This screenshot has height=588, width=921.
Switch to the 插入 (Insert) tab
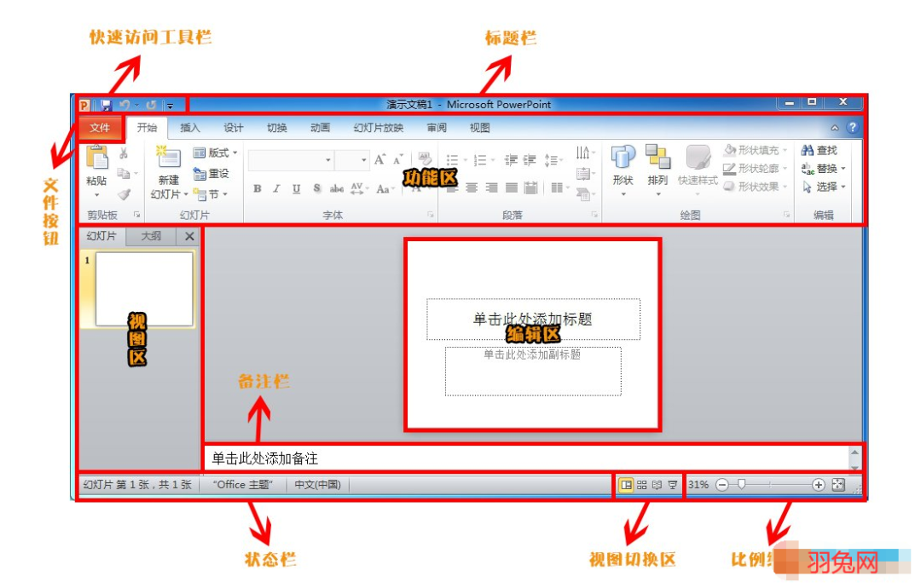189,128
